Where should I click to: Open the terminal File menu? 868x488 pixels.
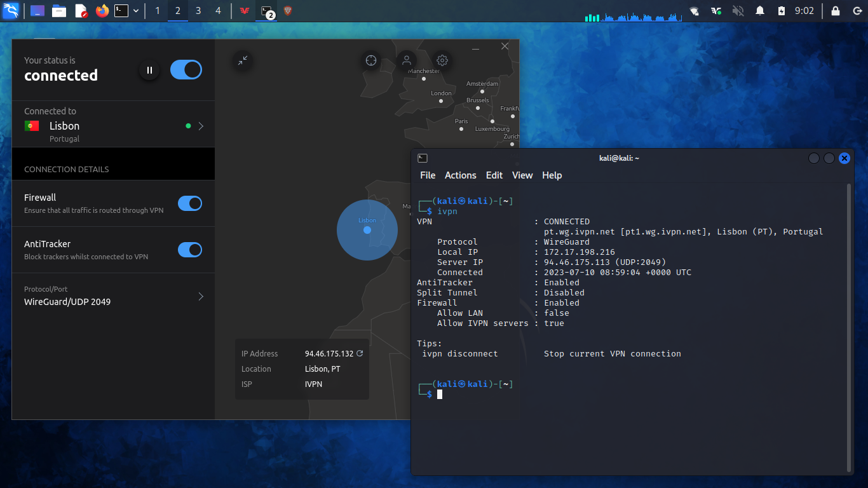428,175
